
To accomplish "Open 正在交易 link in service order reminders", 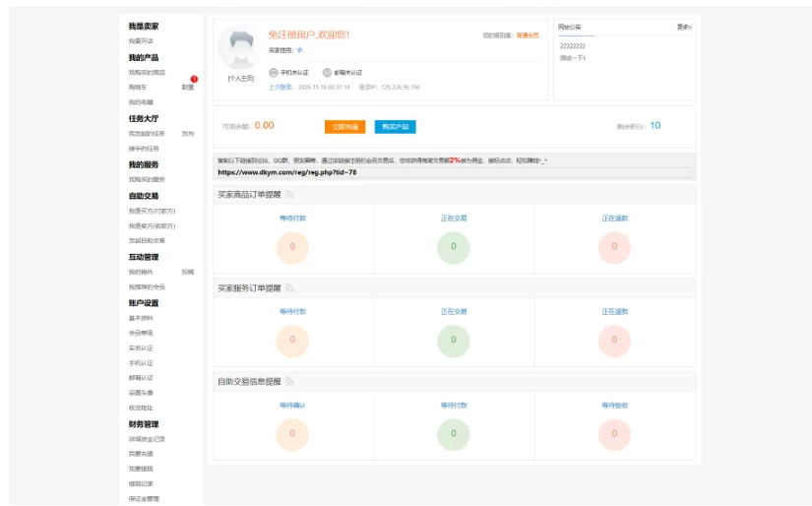I will pos(454,312).
